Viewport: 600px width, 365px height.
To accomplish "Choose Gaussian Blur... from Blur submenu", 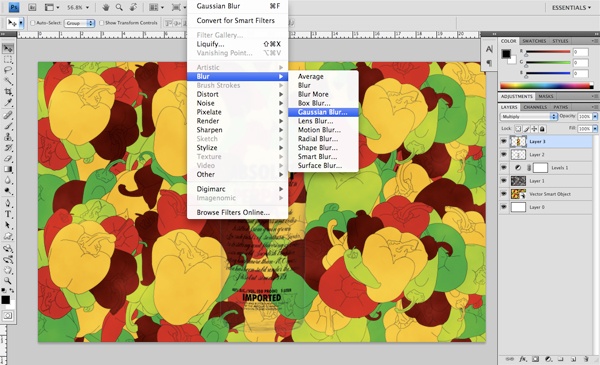I will coord(323,112).
